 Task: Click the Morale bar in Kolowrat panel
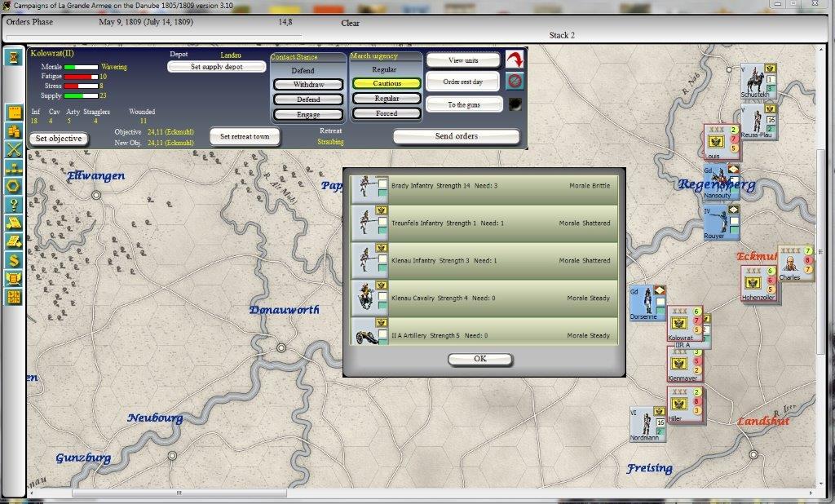click(81, 67)
